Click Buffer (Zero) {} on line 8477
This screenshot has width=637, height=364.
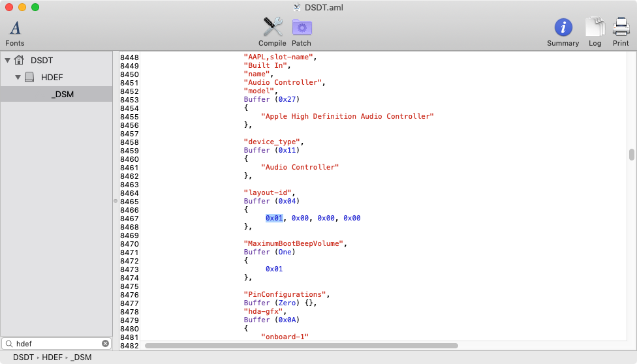point(280,303)
